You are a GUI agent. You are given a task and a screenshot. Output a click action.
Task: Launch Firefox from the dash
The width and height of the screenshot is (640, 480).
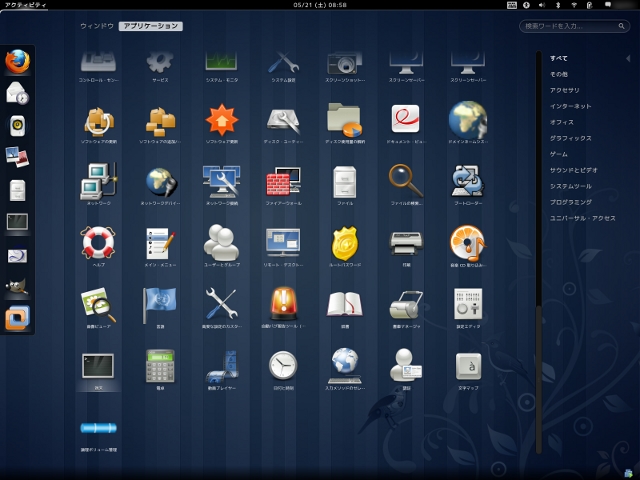[18, 62]
